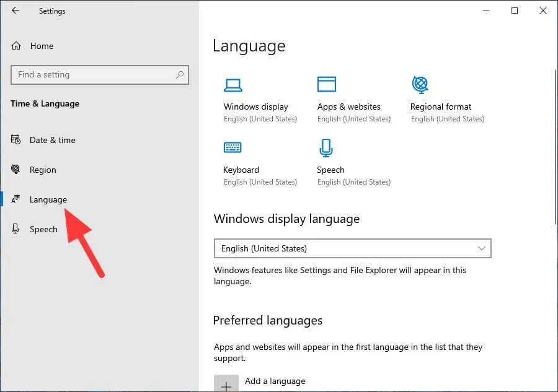This screenshot has width=558, height=392.
Task: Open the Speech microphone tile icon
Action: click(x=326, y=148)
